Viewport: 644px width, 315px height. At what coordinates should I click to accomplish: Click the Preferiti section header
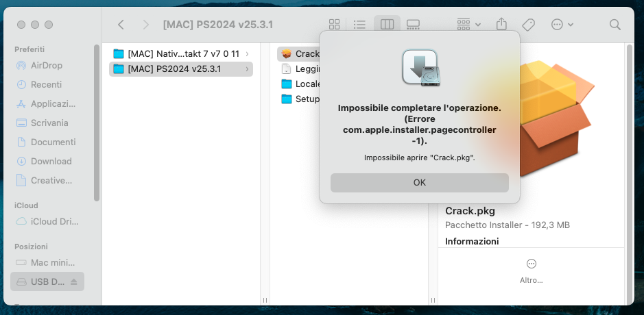29,49
